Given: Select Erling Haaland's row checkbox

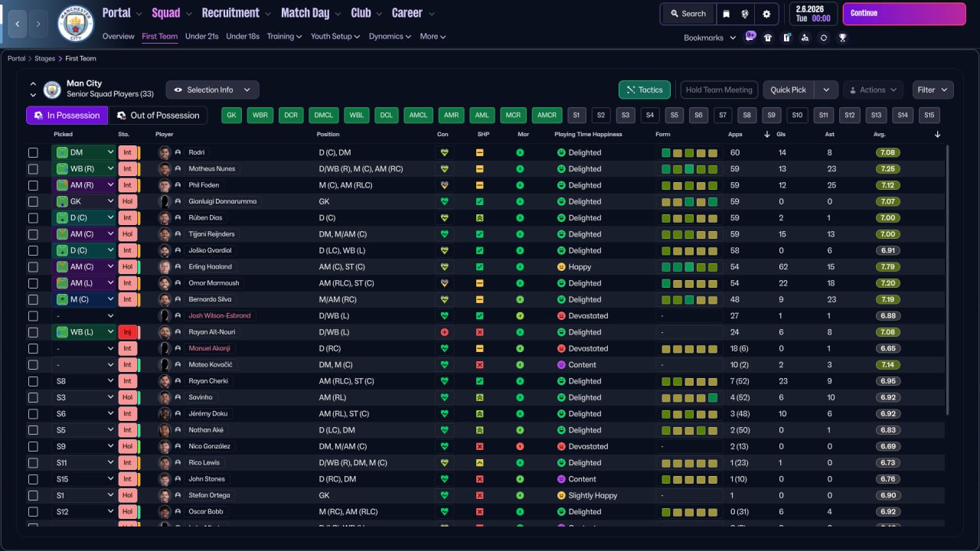Looking at the screenshot, I should point(33,267).
